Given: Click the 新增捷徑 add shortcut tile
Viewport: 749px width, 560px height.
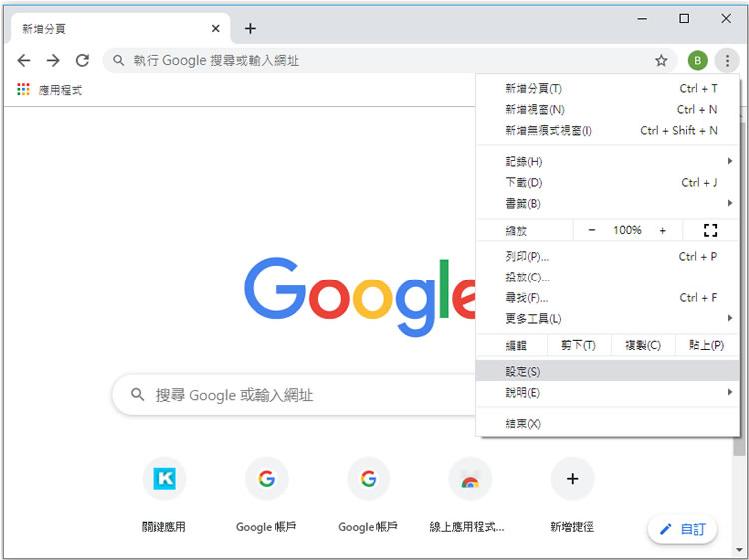Looking at the screenshot, I should (x=572, y=494).
